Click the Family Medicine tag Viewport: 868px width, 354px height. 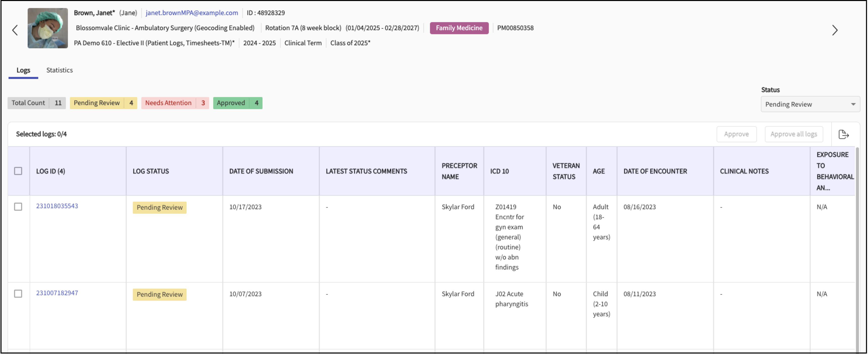click(459, 28)
